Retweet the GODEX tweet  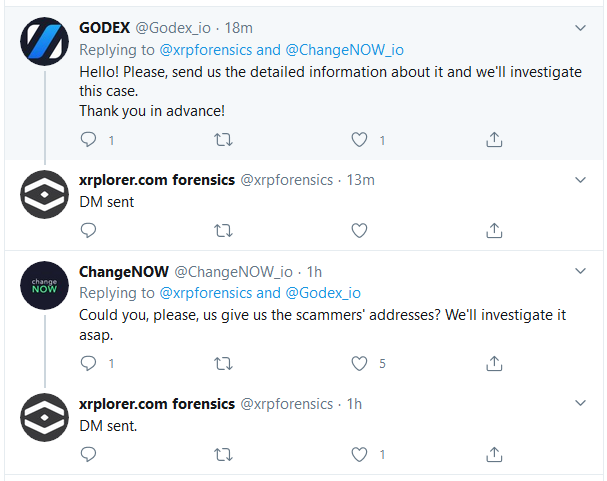click(225, 141)
